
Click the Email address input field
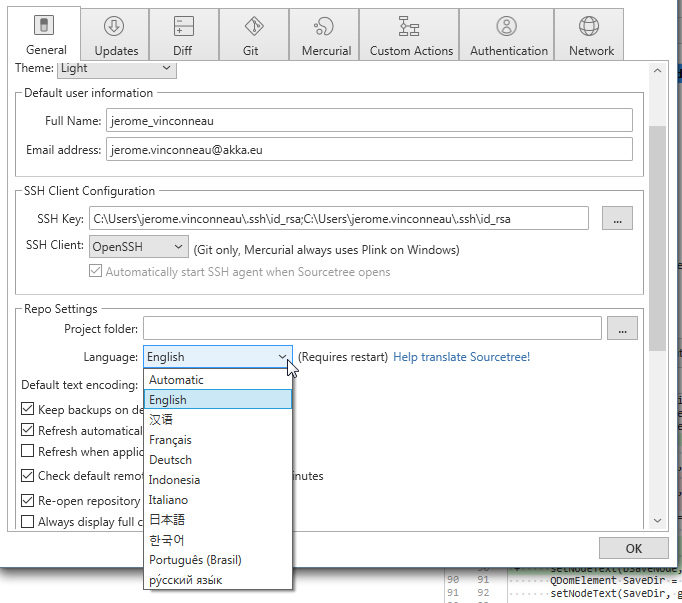(x=369, y=150)
